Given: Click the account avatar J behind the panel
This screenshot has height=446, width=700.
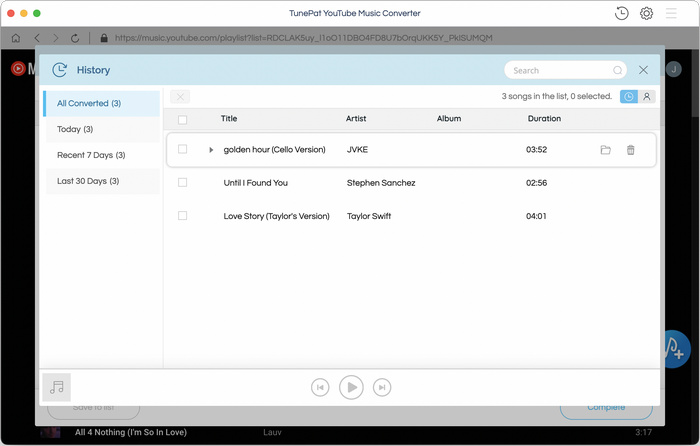Looking at the screenshot, I should tap(674, 69).
